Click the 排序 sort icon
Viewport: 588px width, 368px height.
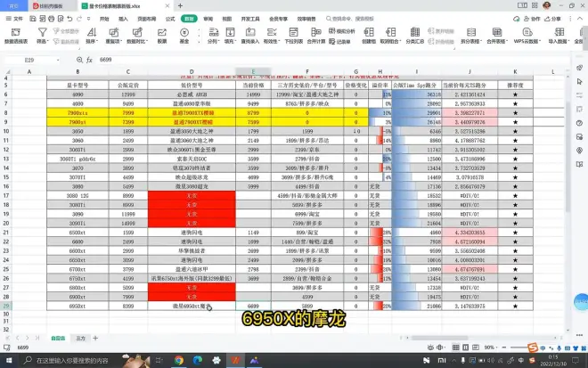(x=92, y=33)
